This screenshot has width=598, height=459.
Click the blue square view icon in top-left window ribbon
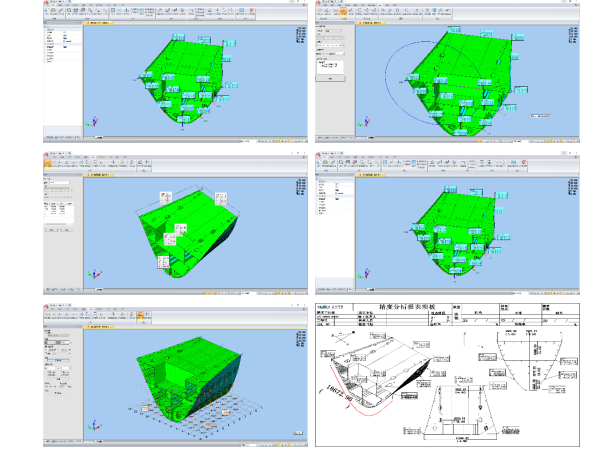[x=113, y=10]
